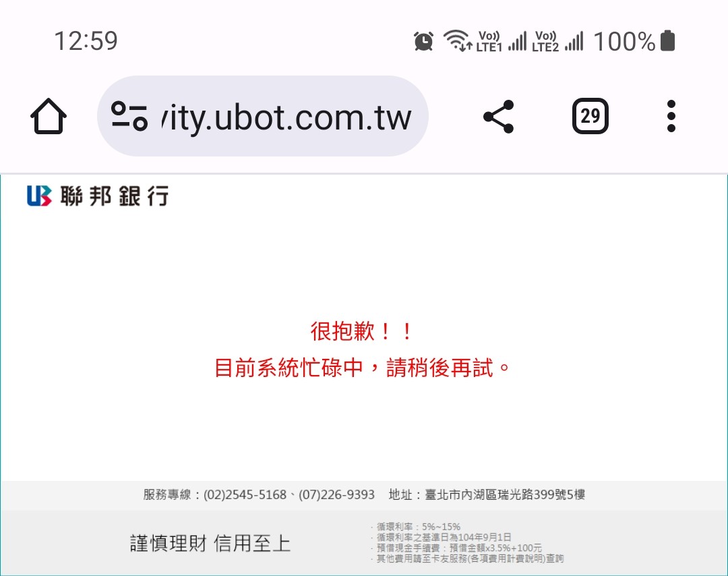Open the three-dot browser menu
Image resolution: width=728 pixels, height=576 pixels.
[671, 116]
